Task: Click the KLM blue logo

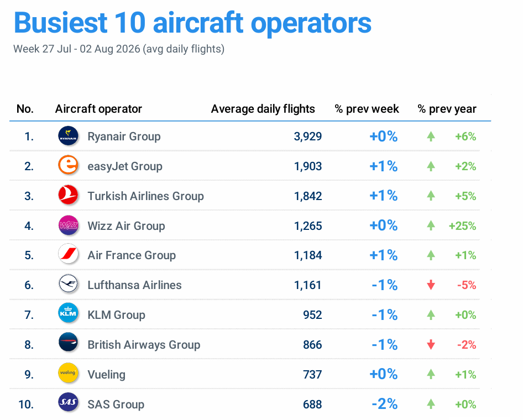Action: point(69,314)
